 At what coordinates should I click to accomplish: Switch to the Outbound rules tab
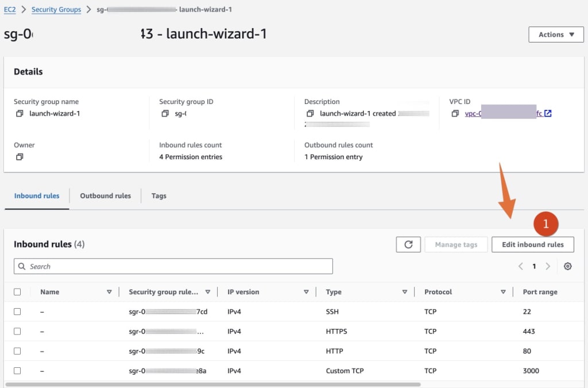coord(106,196)
